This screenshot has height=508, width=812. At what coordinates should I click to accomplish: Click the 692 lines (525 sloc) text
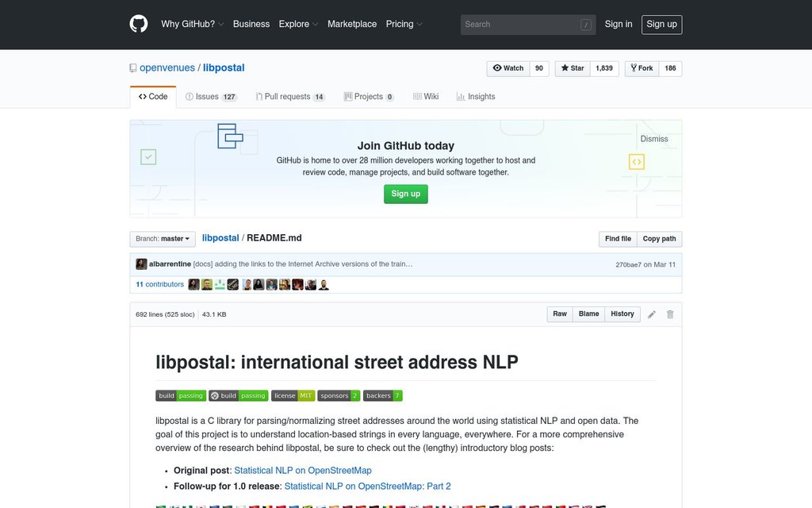pyautogui.click(x=165, y=314)
